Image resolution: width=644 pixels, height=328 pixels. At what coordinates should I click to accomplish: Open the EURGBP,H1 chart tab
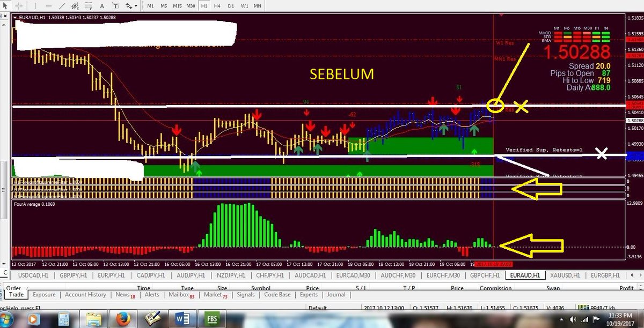pos(604,275)
